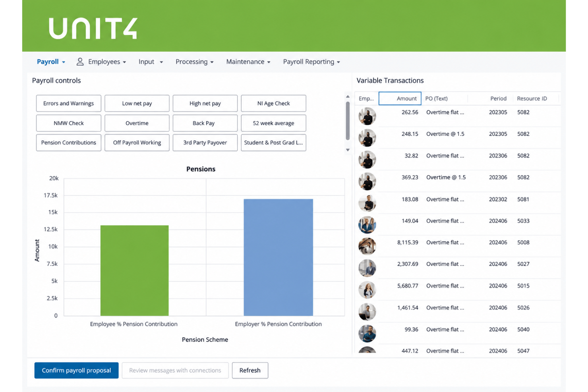This screenshot has width=588, height=392.
Task: Select the Student & Post Grad L... button
Action: 274,143
